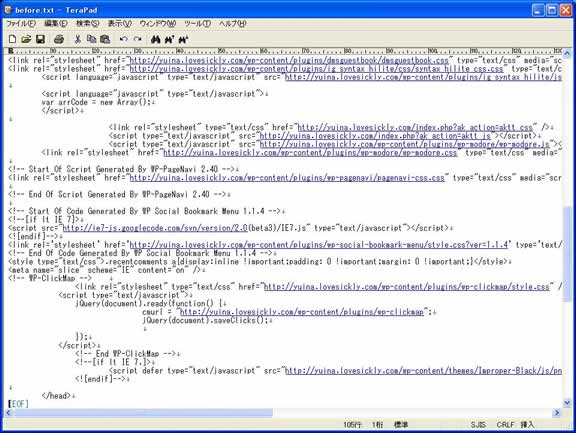Click horizontal scrollbar right arrow
The image size is (576, 433).
(557, 413)
